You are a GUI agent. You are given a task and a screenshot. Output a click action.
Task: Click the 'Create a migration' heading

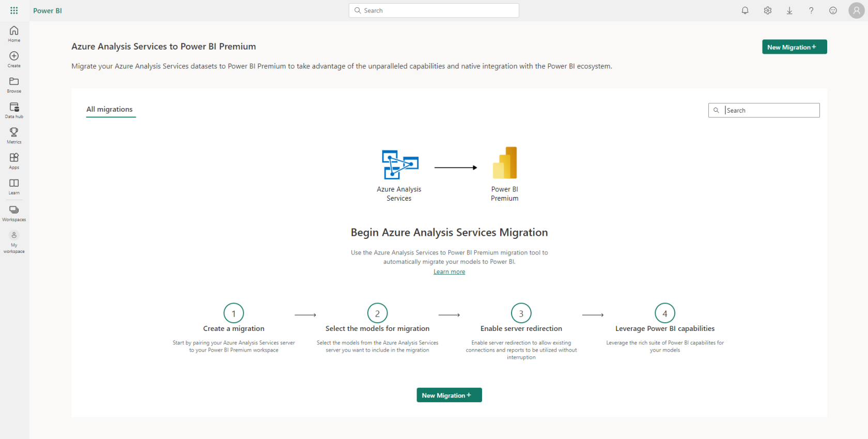234,328
